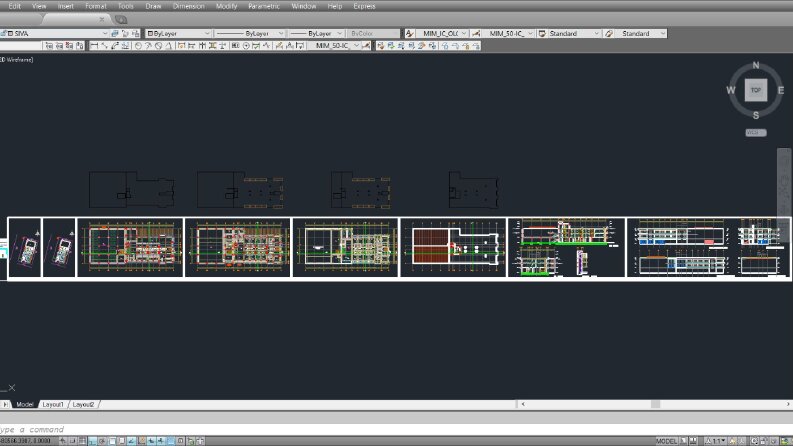Open the Dimension menu

(189, 6)
